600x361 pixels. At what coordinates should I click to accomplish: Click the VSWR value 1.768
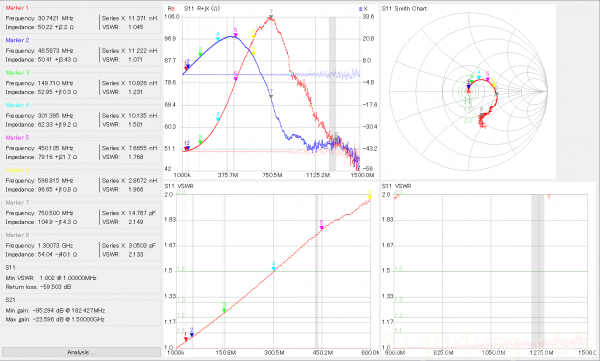pos(136,157)
